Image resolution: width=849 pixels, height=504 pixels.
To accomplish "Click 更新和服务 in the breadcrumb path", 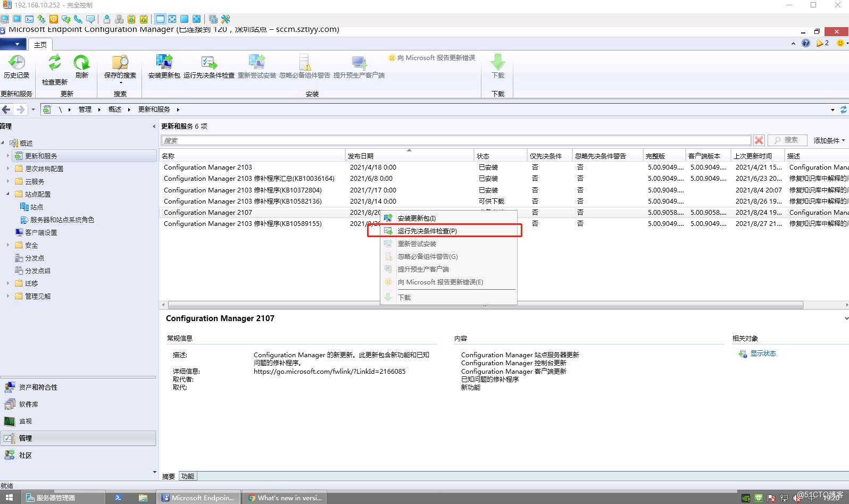I will [x=154, y=110].
